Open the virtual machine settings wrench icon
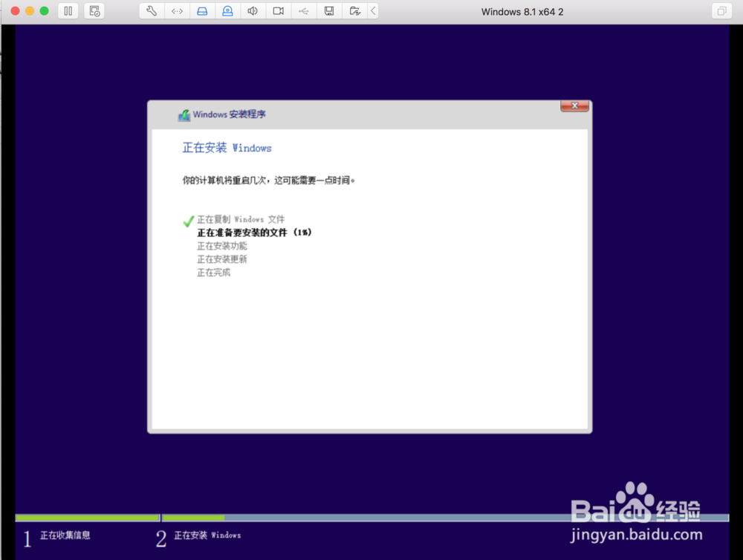The image size is (743, 560). 151,10
